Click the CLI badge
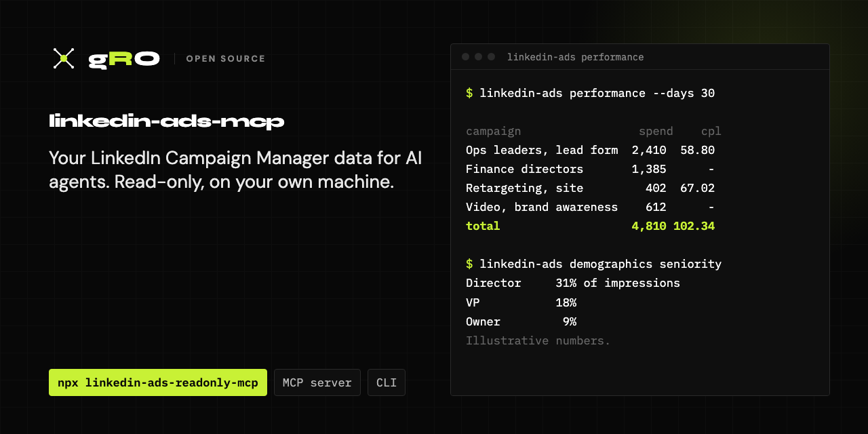The image size is (868, 434). tap(387, 382)
